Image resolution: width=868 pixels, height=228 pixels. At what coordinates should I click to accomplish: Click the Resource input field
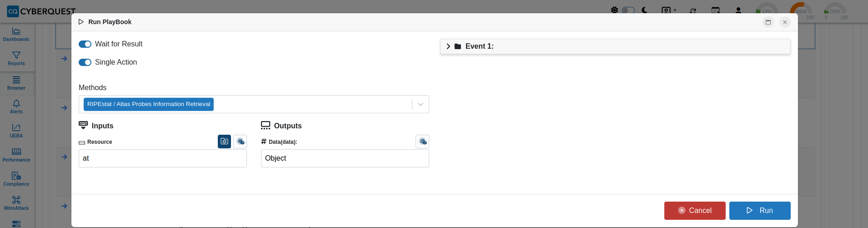[163, 158]
